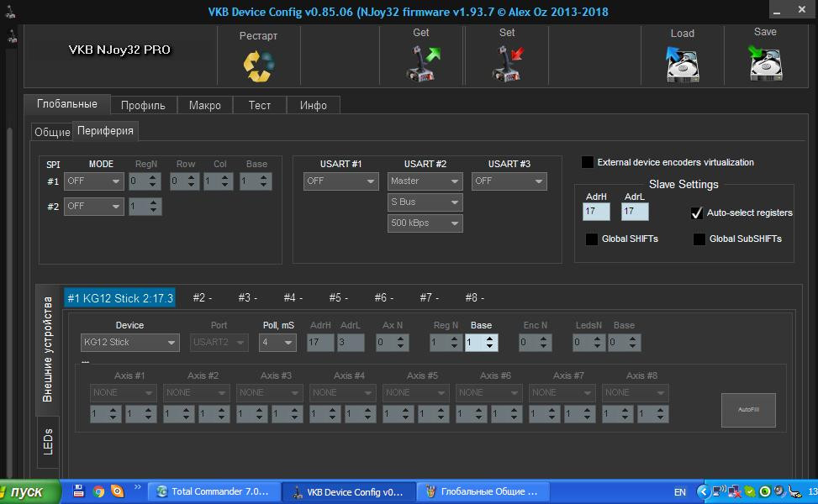Click the save floppy icon in quick launch
The image size is (818, 504).
(x=79, y=491)
